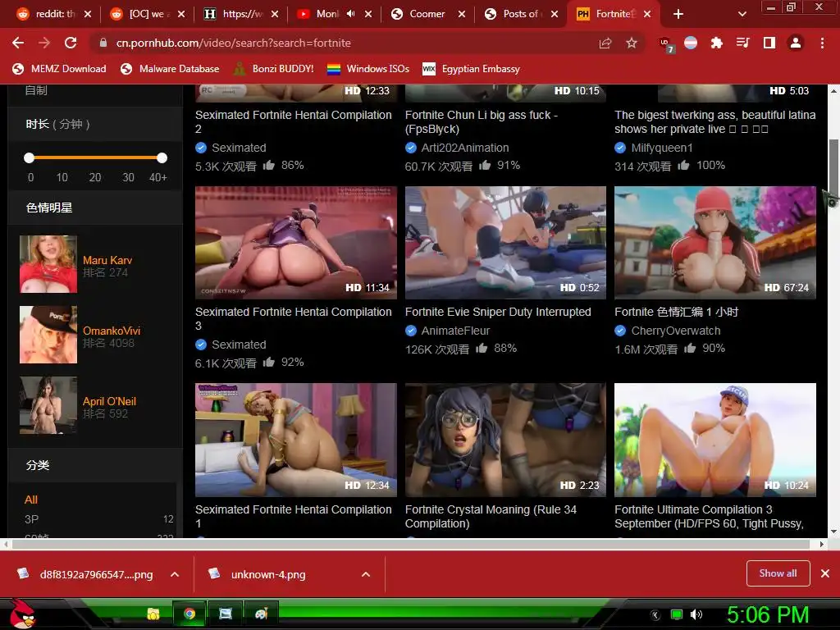
Task: Select the 3P category in sidebar
Action: 31,519
